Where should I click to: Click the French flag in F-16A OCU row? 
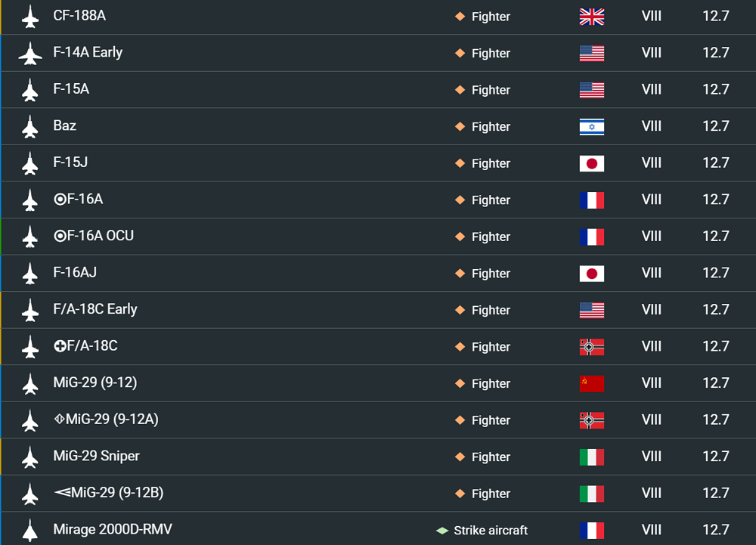point(592,237)
